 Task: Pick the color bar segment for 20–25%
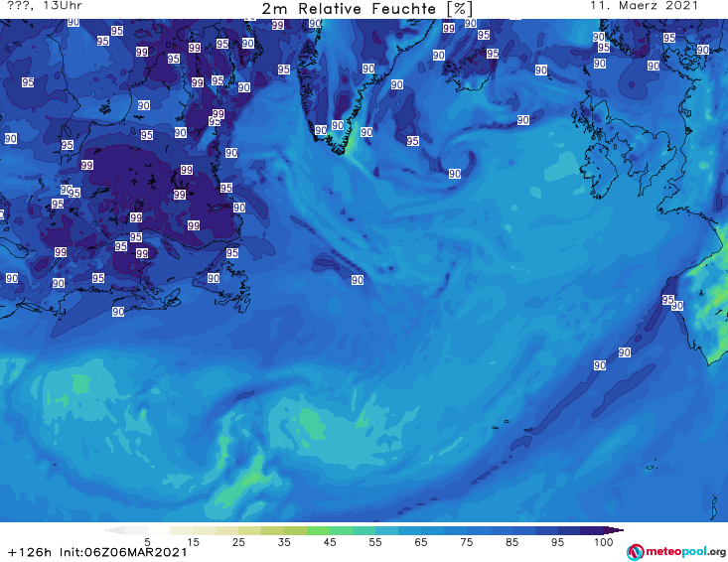pyautogui.click(x=227, y=530)
